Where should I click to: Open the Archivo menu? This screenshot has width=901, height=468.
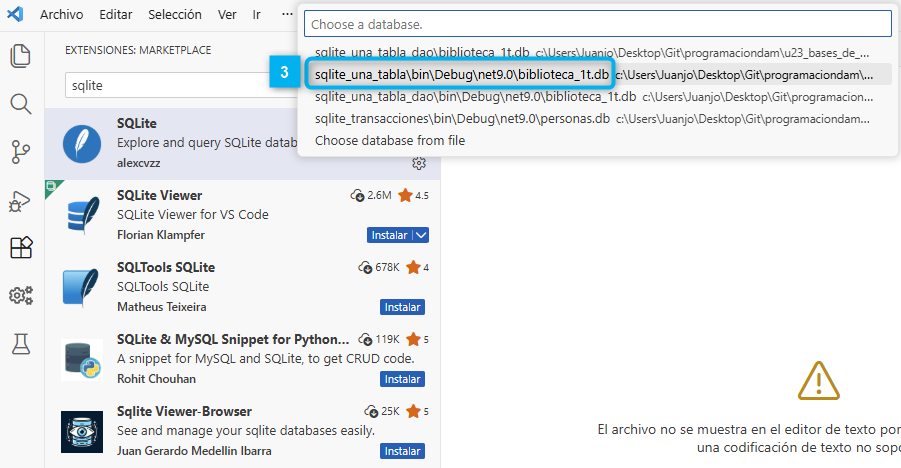(61, 15)
